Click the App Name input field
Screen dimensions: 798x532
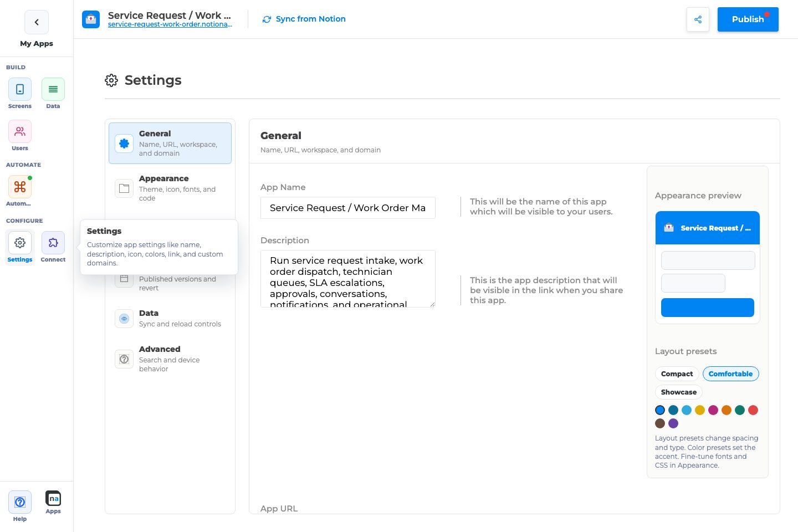tap(348, 208)
